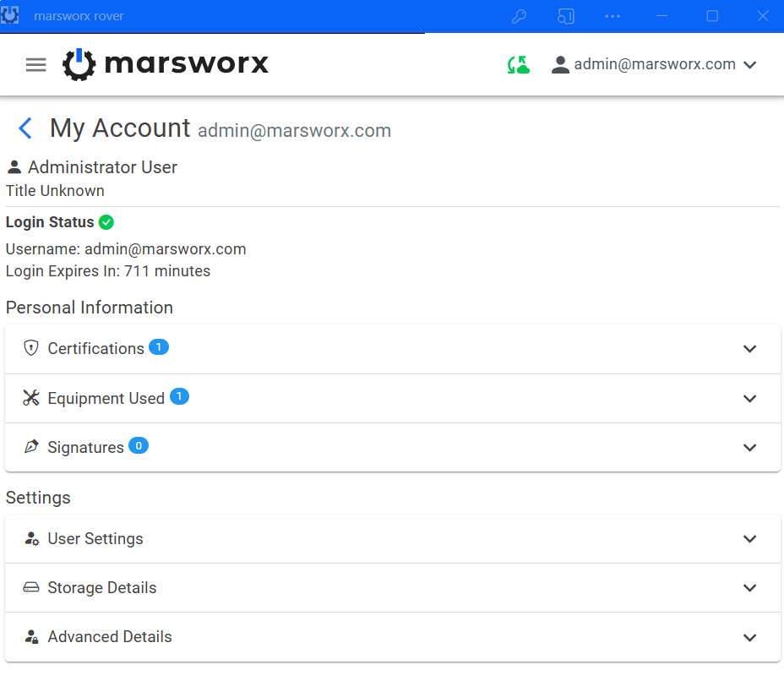Click email next to My Account heading
This screenshot has height=692, width=784.
coord(295,131)
